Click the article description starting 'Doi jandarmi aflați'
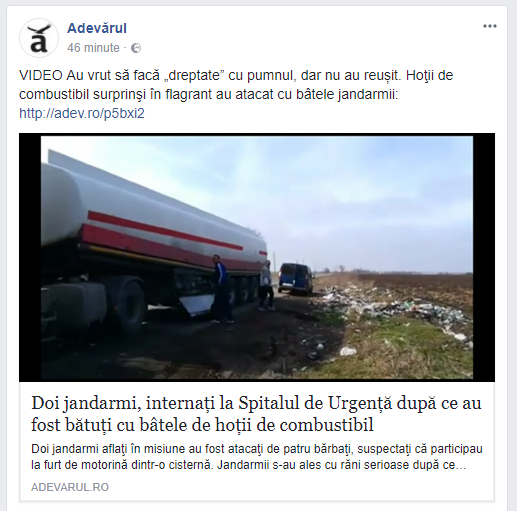The width and height of the screenshot is (517, 511). point(257,457)
